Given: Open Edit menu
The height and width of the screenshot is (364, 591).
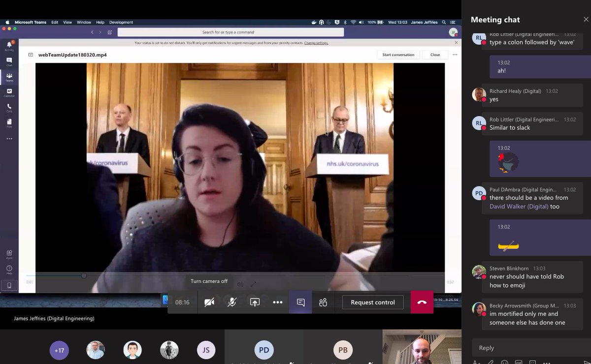Looking at the screenshot, I should tap(55, 22).
